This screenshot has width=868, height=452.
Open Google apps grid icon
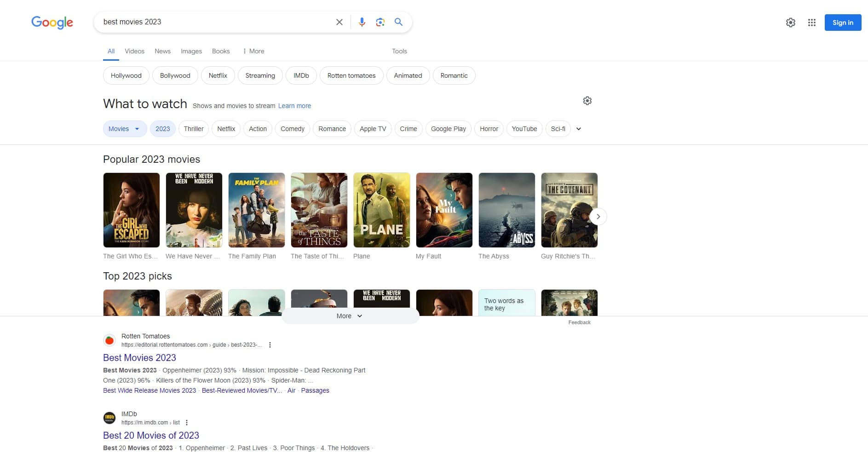(x=812, y=23)
